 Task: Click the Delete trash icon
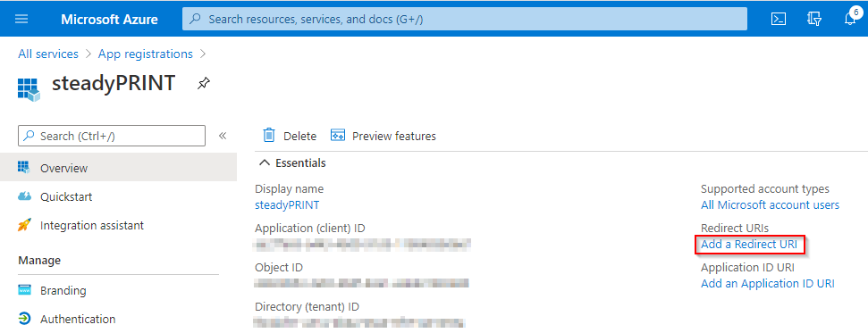[x=269, y=136]
